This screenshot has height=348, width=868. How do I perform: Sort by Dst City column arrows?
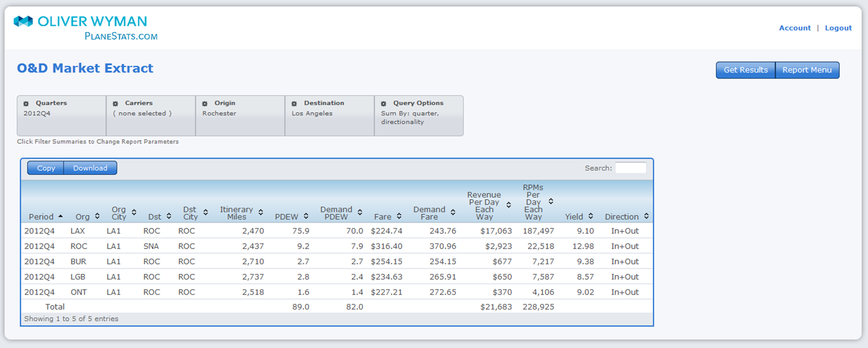(x=206, y=213)
